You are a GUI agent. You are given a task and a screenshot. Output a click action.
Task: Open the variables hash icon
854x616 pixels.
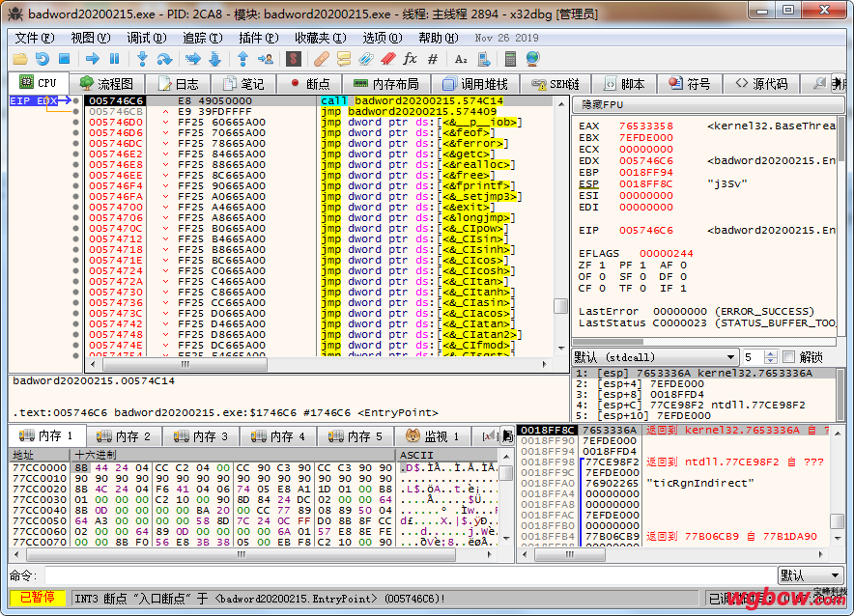(433, 59)
